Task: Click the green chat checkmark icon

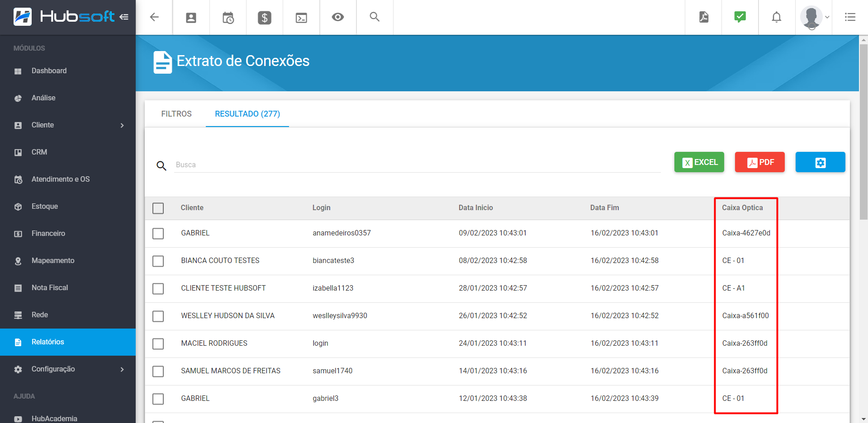Action: (x=740, y=17)
